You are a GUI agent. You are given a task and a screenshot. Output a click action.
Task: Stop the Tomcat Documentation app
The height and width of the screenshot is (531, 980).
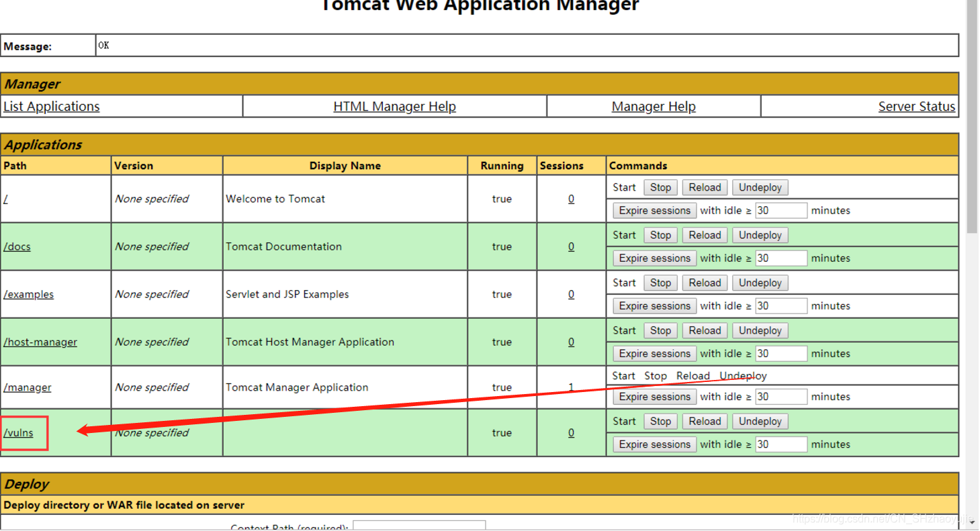660,235
